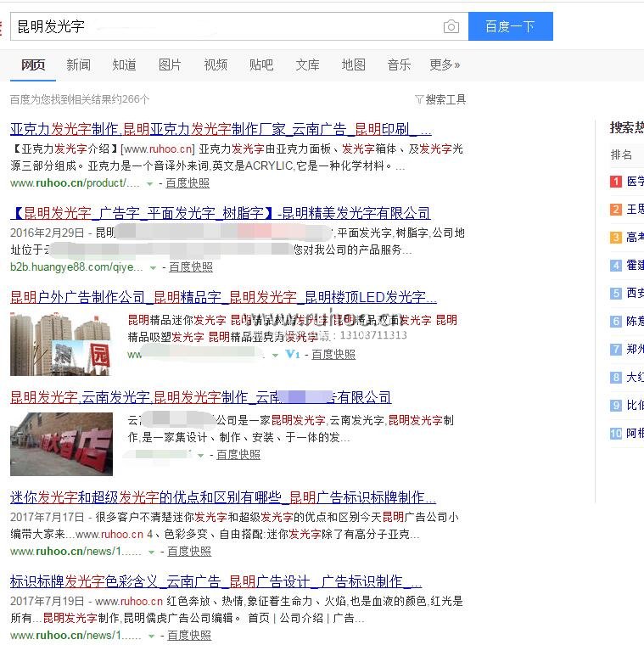
Task: Open 搜索工具 filter options
Action: 440,99
